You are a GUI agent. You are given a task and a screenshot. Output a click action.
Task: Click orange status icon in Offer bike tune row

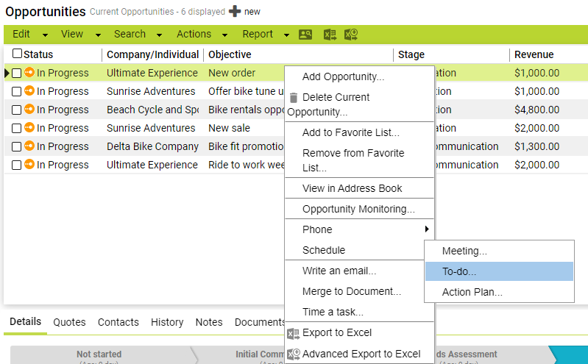[x=29, y=90]
